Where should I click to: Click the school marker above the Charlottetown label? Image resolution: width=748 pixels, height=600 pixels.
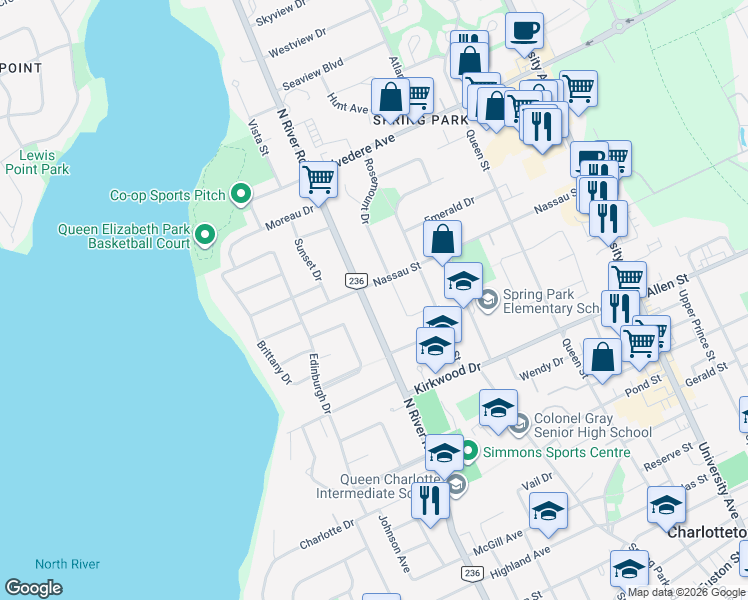click(666, 507)
